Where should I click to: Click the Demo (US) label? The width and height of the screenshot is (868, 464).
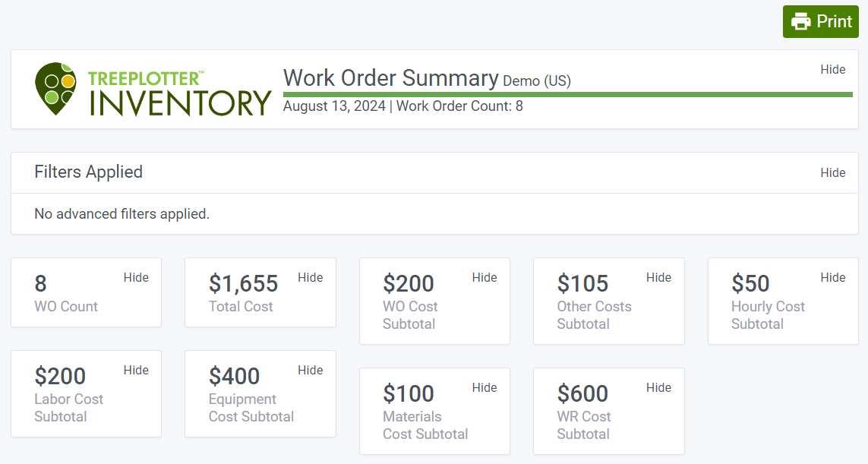click(536, 80)
